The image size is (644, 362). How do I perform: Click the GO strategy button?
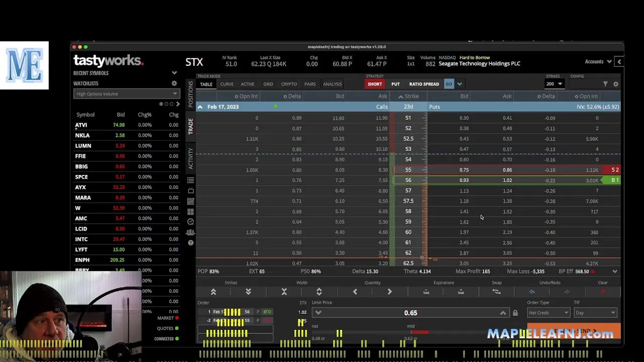point(449,84)
